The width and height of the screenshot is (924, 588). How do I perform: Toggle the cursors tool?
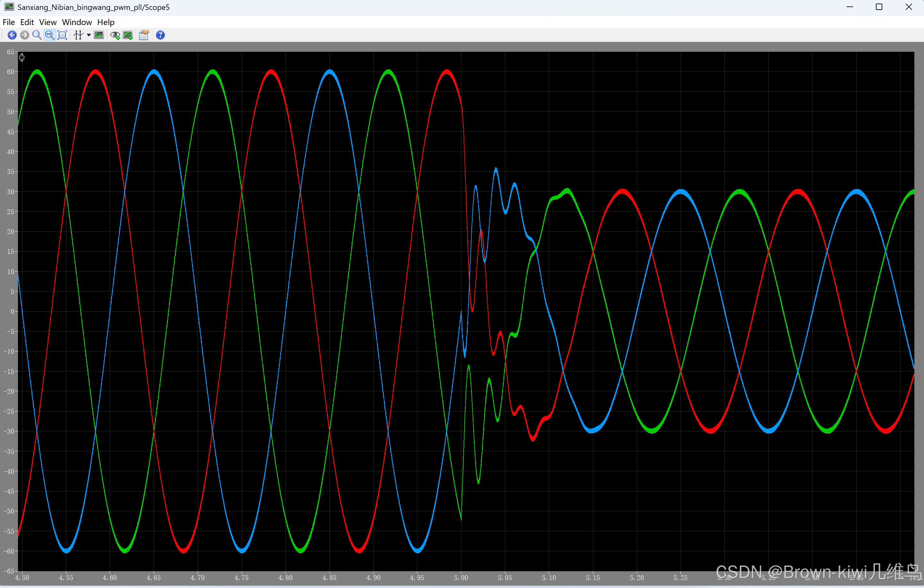pyautogui.click(x=78, y=35)
